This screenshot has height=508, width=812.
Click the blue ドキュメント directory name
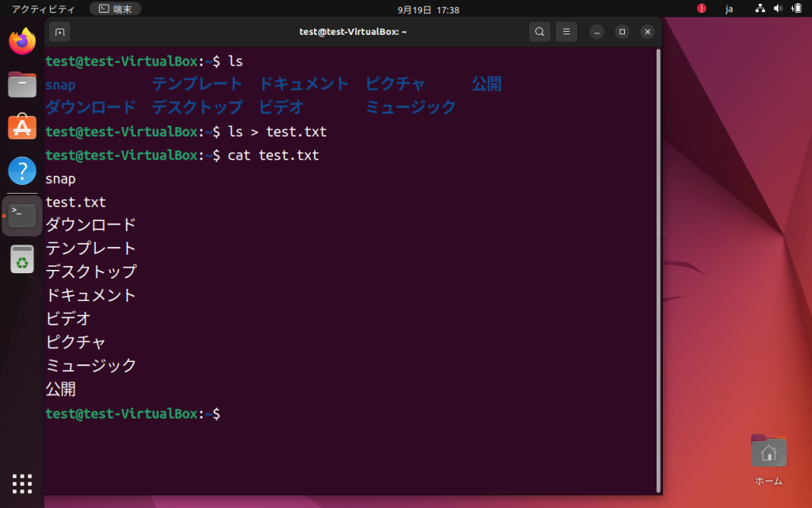(x=304, y=84)
